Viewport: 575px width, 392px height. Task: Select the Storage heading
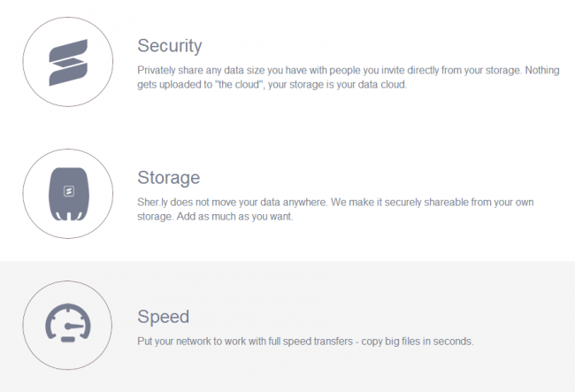pos(169,178)
